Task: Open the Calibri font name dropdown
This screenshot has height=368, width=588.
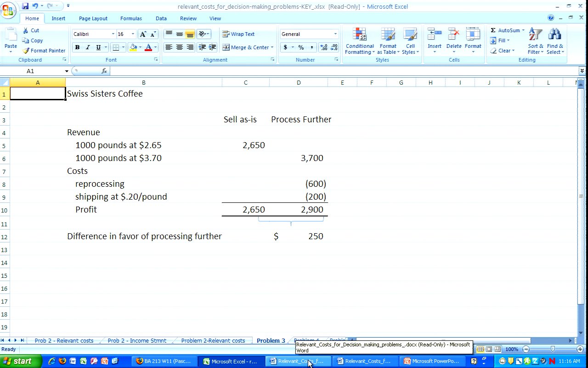Action: coord(113,34)
